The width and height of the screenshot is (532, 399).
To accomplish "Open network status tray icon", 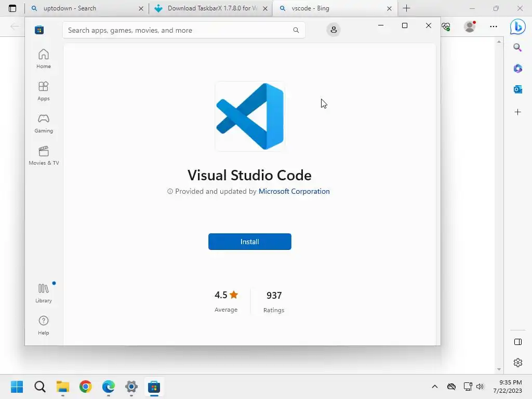I will 468,387.
